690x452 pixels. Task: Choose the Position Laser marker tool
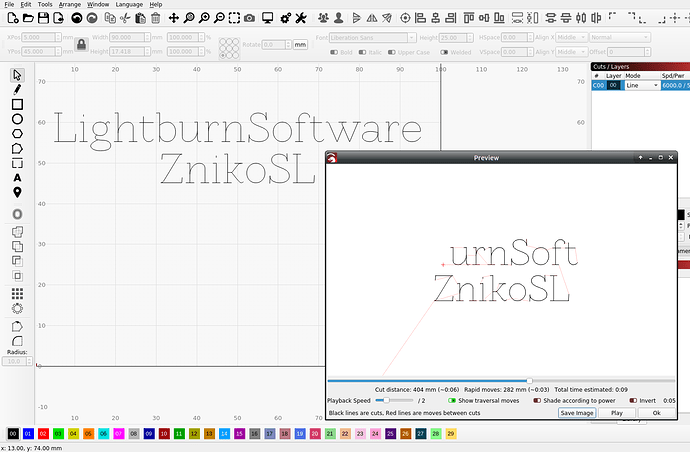click(17, 192)
